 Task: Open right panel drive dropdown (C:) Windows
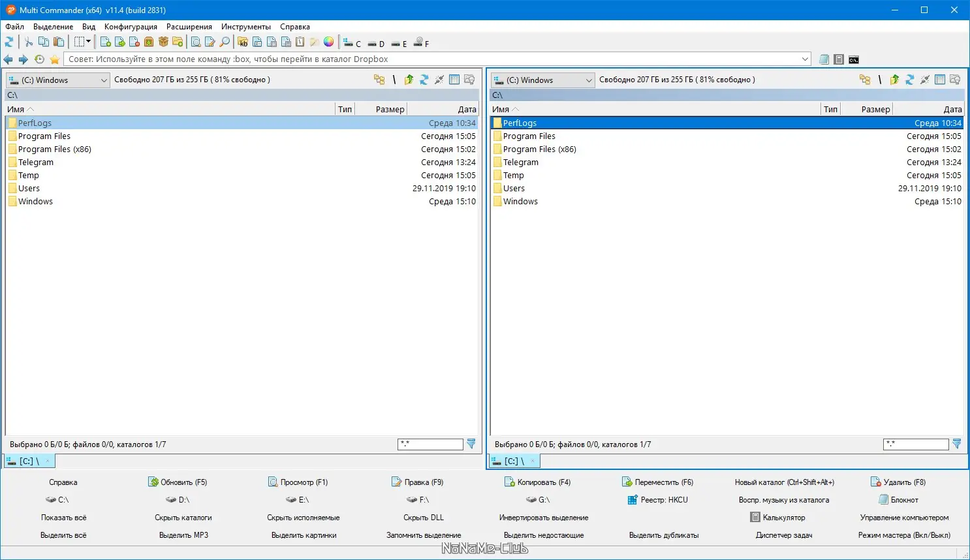point(542,80)
